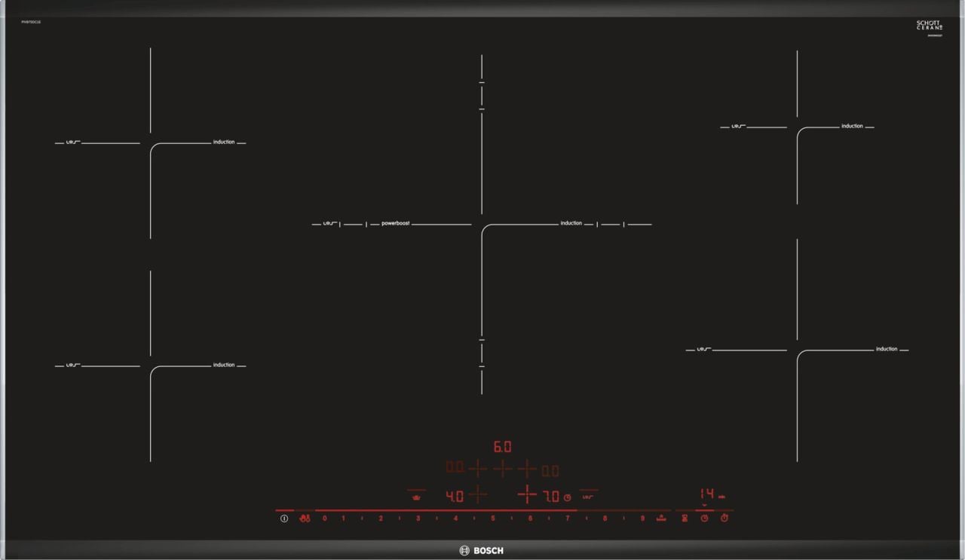The height and width of the screenshot is (560, 965).
Task: Tap the stopwatch icon at far right
Action: [x=725, y=519]
